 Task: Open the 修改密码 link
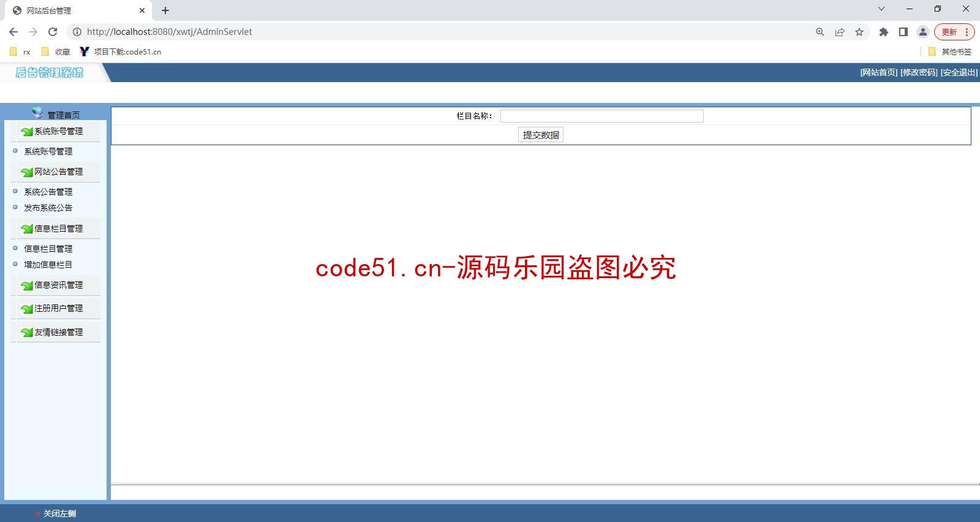(x=919, y=72)
